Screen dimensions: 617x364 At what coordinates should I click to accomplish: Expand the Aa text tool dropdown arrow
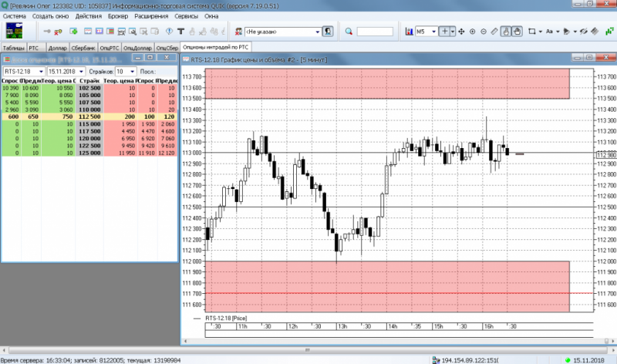click(x=558, y=32)
